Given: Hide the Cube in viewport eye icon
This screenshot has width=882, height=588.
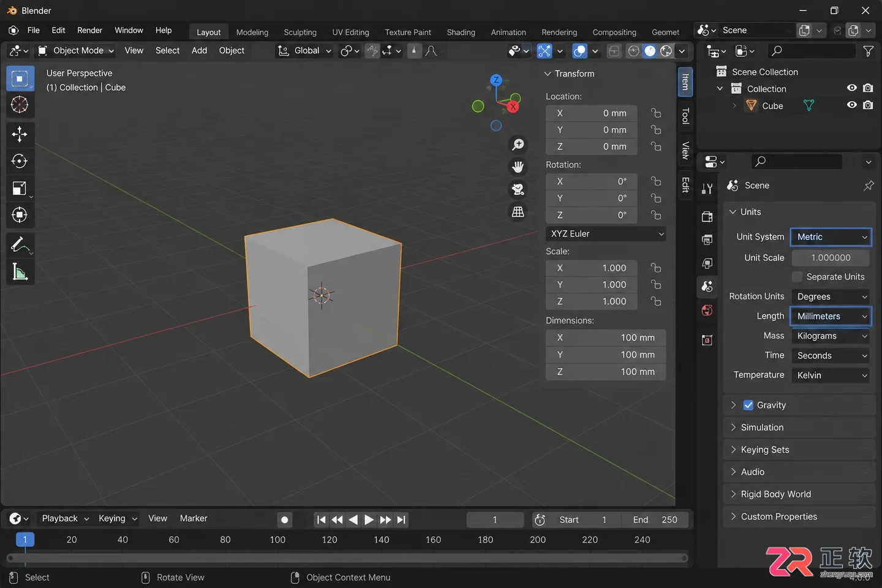Looking at the screenshot, I should click(851, 105).
